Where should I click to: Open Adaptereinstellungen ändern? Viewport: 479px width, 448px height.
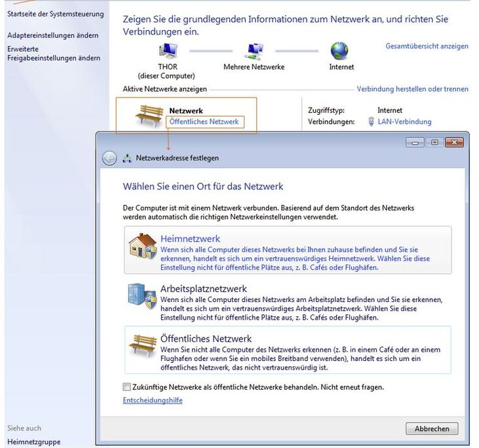53,35
